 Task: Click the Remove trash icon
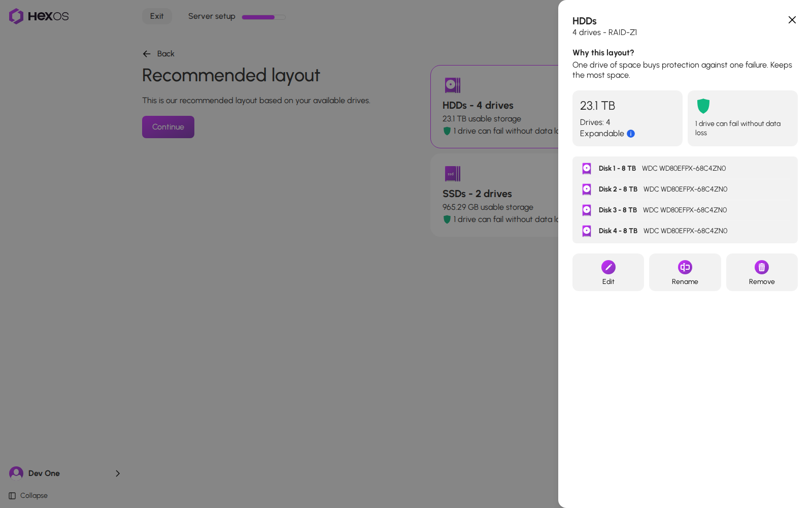point(762,267)
